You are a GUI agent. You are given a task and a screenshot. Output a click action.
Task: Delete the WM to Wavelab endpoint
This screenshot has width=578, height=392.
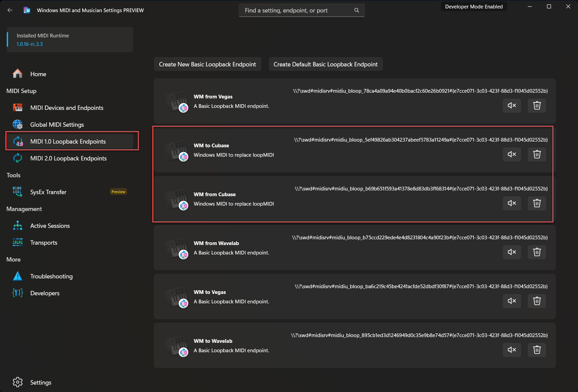pyautogui.click(x=537, y=350)
